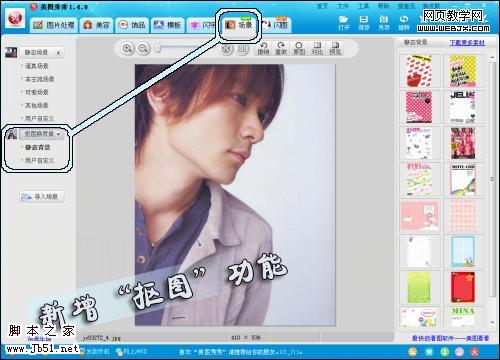Expand the 抠图换背景 dropdown
The image size is (500, 360).
pyautogui.click(x=41, y=134)
